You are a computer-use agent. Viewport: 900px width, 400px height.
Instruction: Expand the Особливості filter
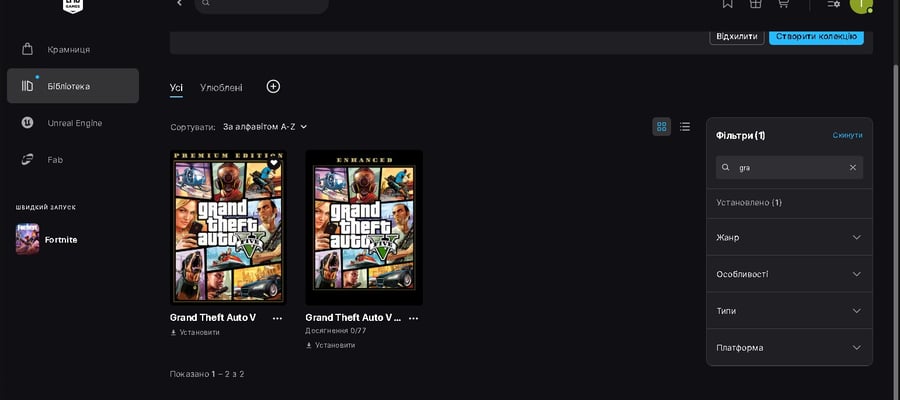[x=789, y=274]
